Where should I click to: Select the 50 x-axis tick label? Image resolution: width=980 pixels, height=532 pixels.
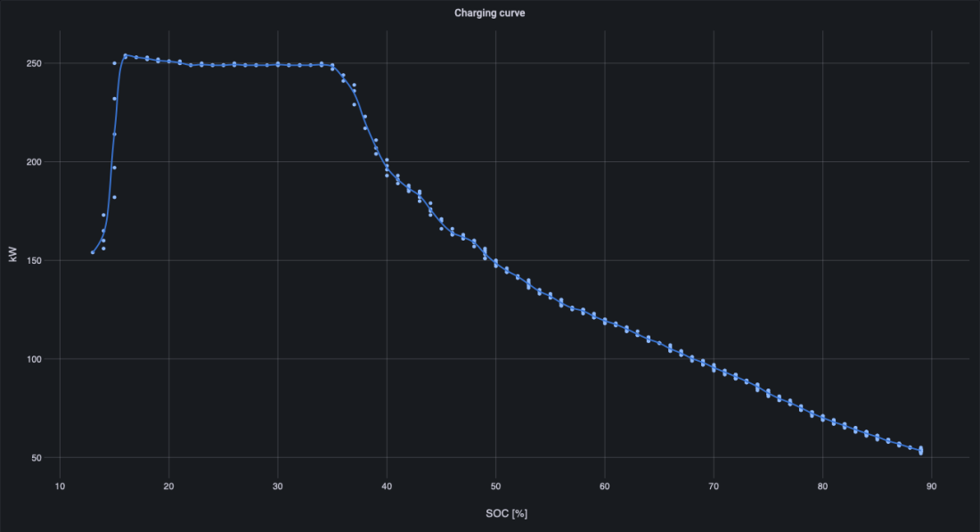coord(495,487)
